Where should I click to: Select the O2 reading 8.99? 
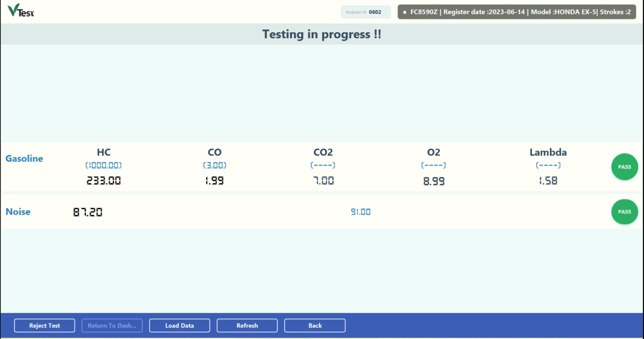[434, 181]
